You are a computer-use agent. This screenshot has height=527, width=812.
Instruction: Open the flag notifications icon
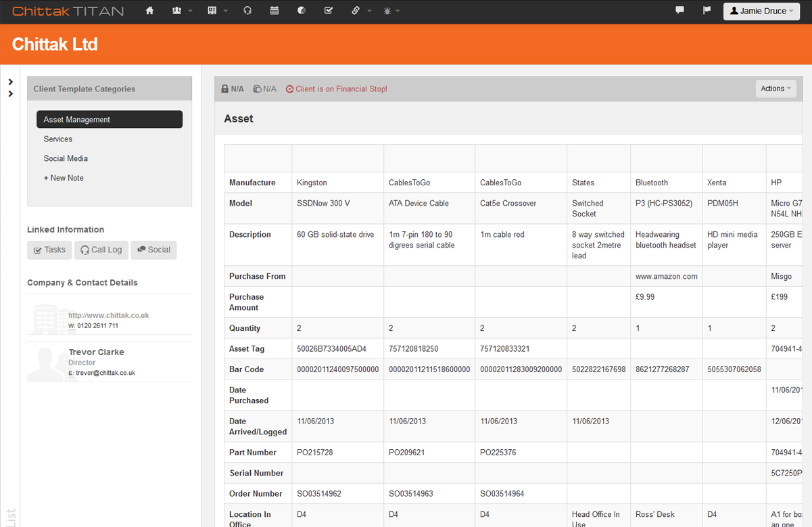(x=707, y=10)
